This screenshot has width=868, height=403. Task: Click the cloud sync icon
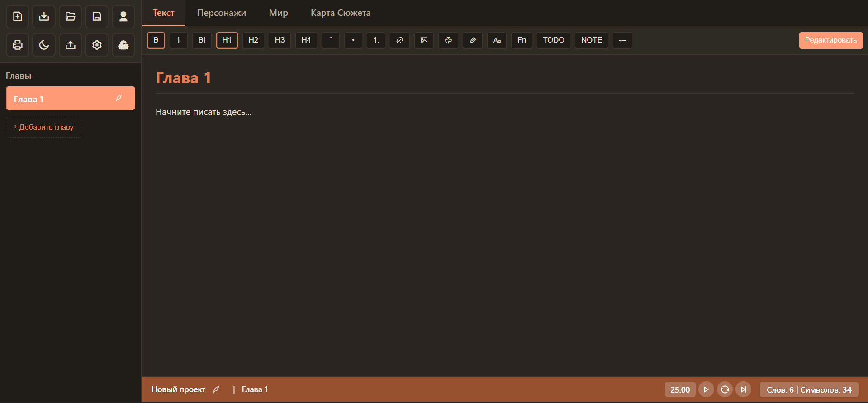coord(123,45)
